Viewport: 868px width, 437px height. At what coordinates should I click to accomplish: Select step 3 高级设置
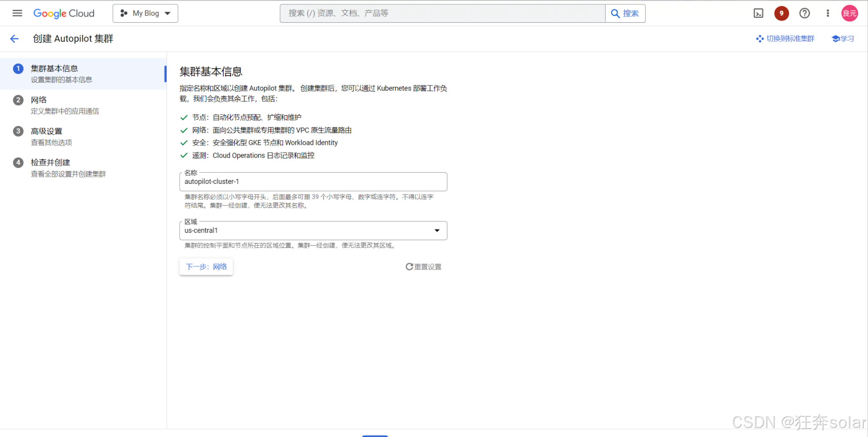[83, 137]
